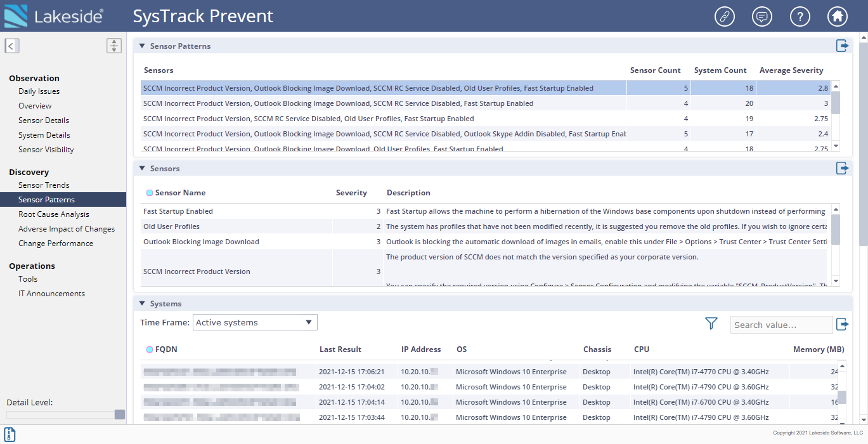Screen dimensions: 868x444
Task: Click the document icon in the bottom-left corner
Action: (x=10, y=434)
